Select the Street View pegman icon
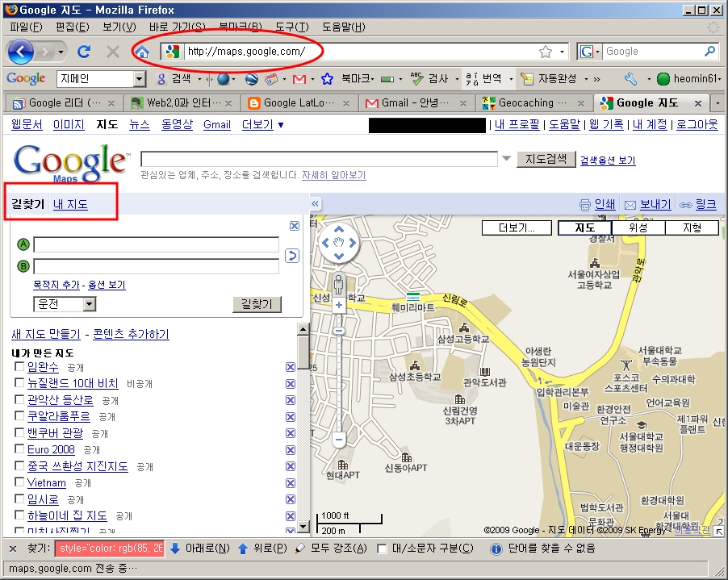The width and height of the screenshot is (728, 580). (339, 284)
